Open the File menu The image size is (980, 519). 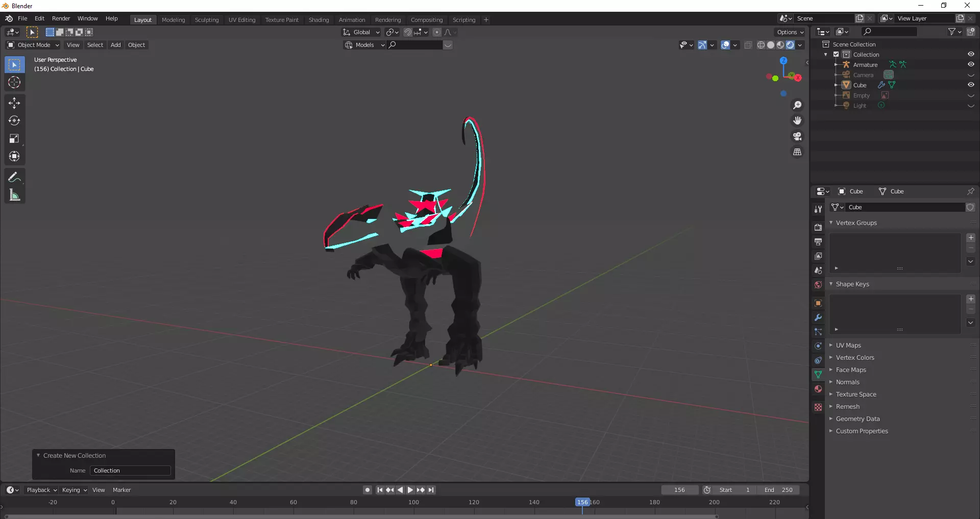(22, 18)
